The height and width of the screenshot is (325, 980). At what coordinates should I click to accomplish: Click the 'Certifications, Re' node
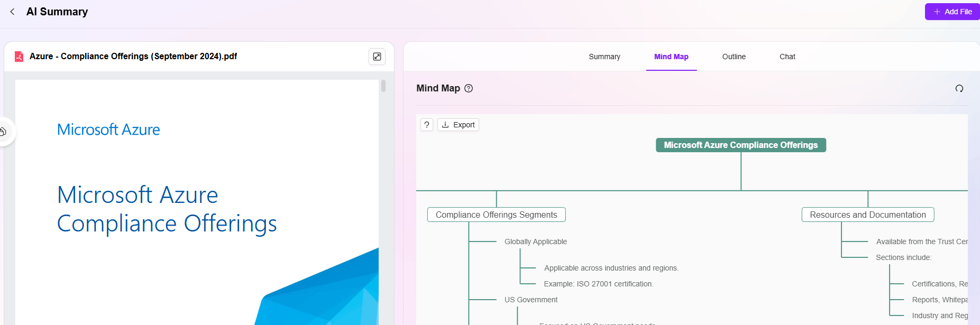(x=940, y=284)
